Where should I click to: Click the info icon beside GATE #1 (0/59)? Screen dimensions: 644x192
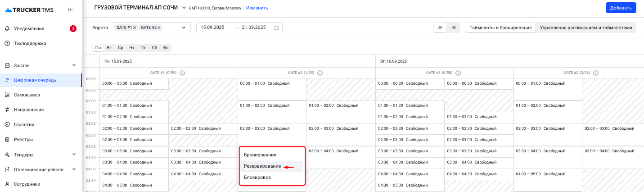click(x=182, y=73)
